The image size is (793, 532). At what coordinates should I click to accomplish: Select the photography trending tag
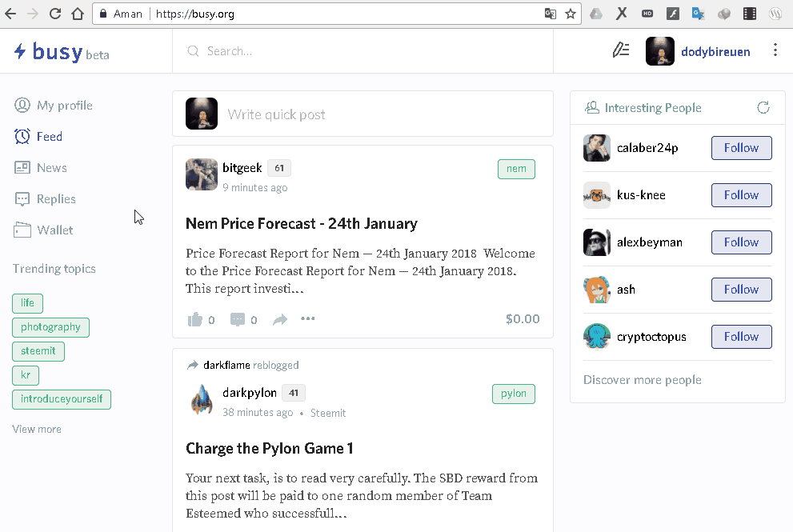50,327
